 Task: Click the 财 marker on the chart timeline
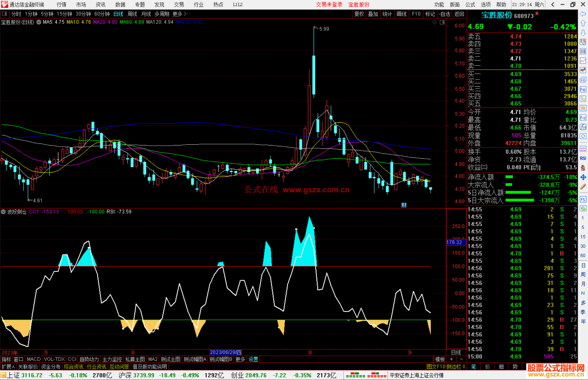tap(404, 205)
